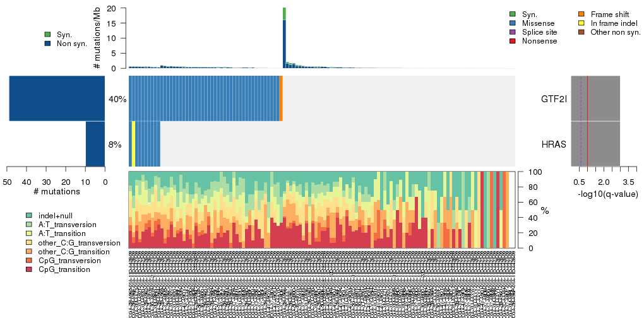This screenshot has width=644, height=318.
Task: Click the orange frame shift cell in GTF2I row
Action: (x=281, y=98)
